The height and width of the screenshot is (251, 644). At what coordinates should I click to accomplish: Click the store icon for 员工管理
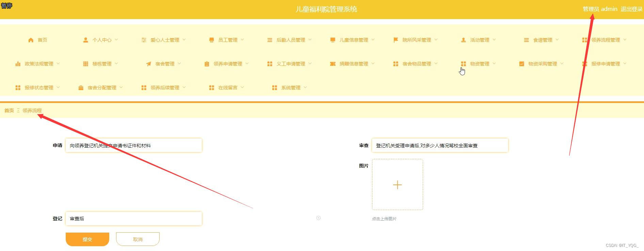(212, 40)
